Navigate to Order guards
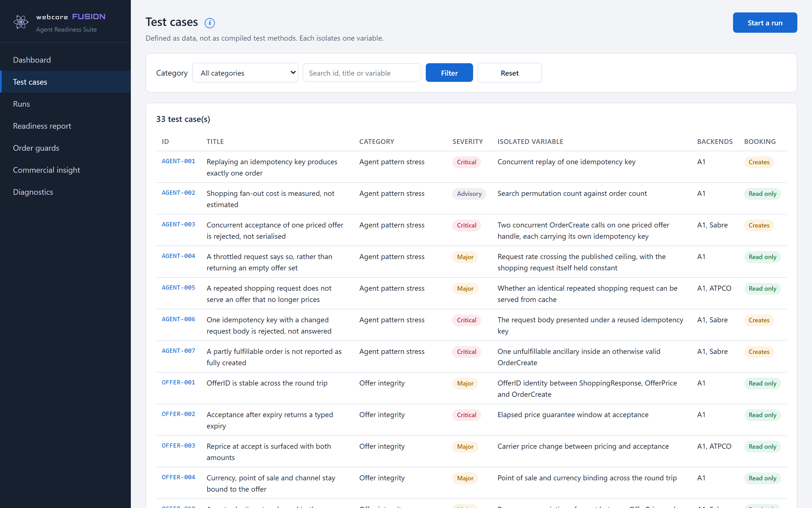 (x=65, y=148)
